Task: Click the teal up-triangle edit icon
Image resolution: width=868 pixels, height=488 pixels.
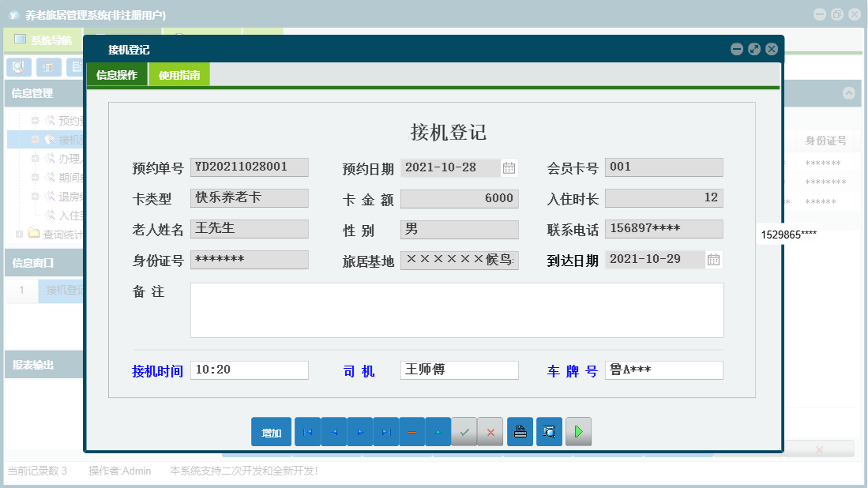Action: point(438,432)
